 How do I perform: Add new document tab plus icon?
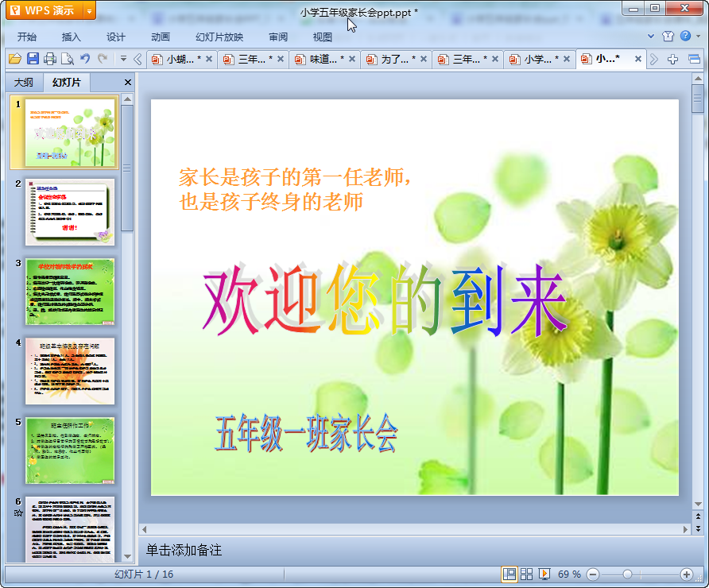click(672, 60)
